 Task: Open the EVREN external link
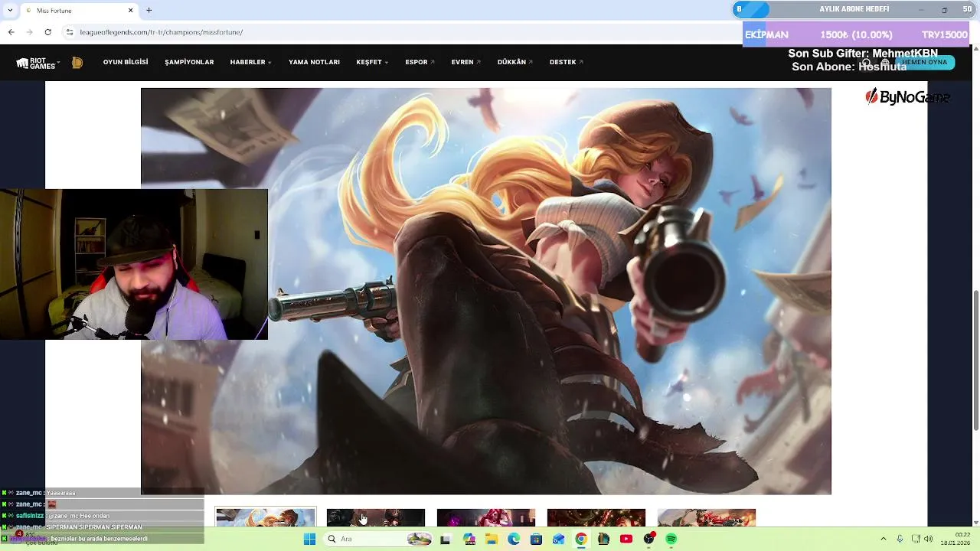pyautogui.click(x=465, y=62)
